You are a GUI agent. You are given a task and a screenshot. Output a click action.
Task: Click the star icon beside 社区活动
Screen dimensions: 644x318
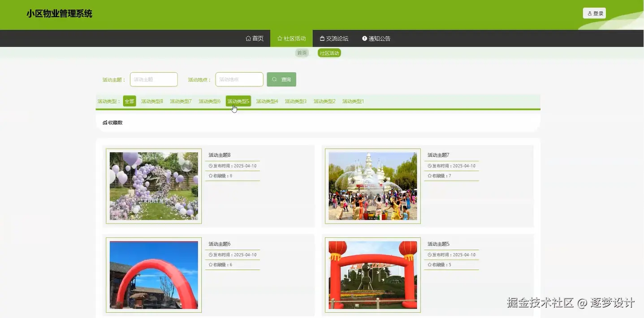(x=280, y=39)
